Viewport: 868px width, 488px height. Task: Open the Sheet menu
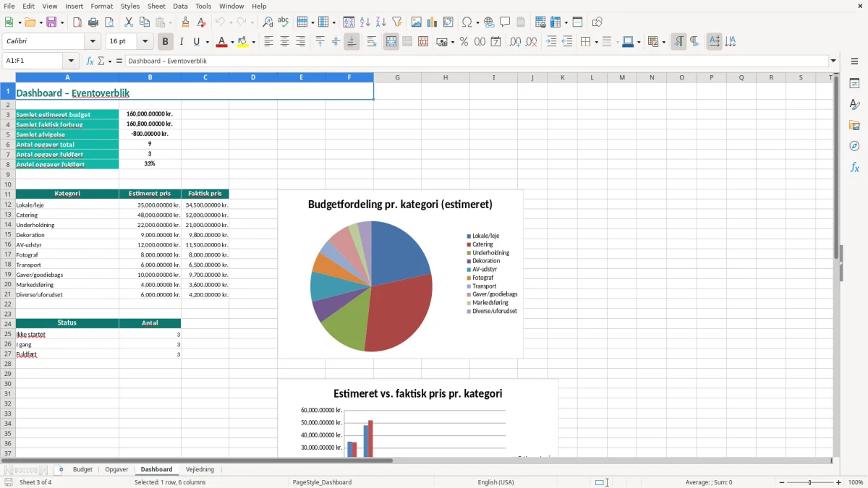pos(156,6)
